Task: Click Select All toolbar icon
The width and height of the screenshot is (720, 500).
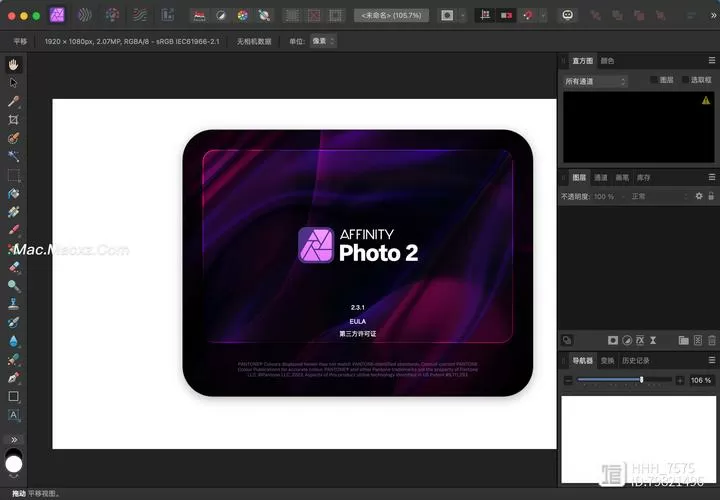Action: click(292, 16)
